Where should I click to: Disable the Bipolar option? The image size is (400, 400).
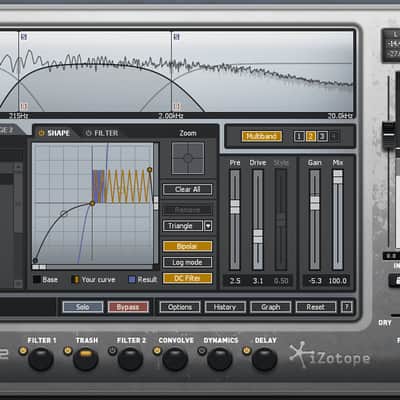187,246
